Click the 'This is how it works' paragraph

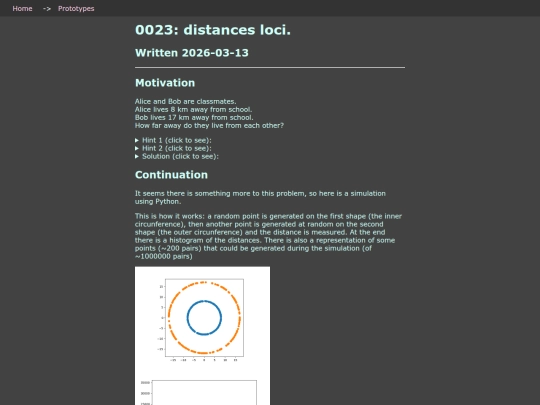(269, 236)
